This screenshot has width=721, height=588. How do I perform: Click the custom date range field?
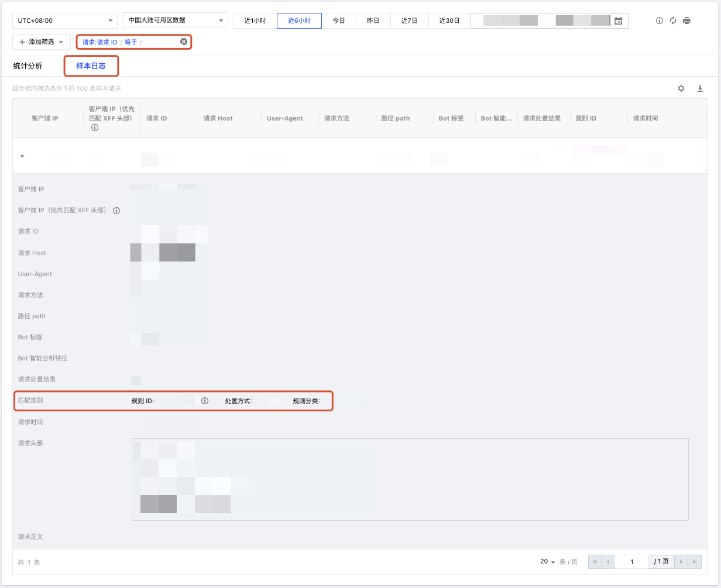[x=549, y=20]
